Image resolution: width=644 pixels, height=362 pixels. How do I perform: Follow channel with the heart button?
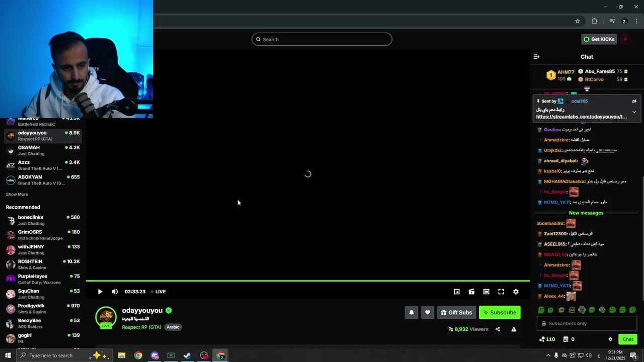tap(428, 312)
